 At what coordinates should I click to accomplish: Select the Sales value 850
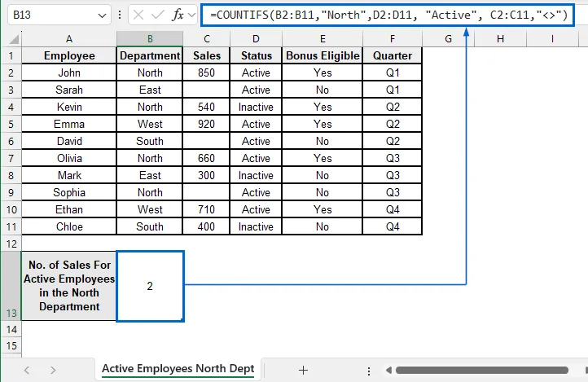click(206, 72)
